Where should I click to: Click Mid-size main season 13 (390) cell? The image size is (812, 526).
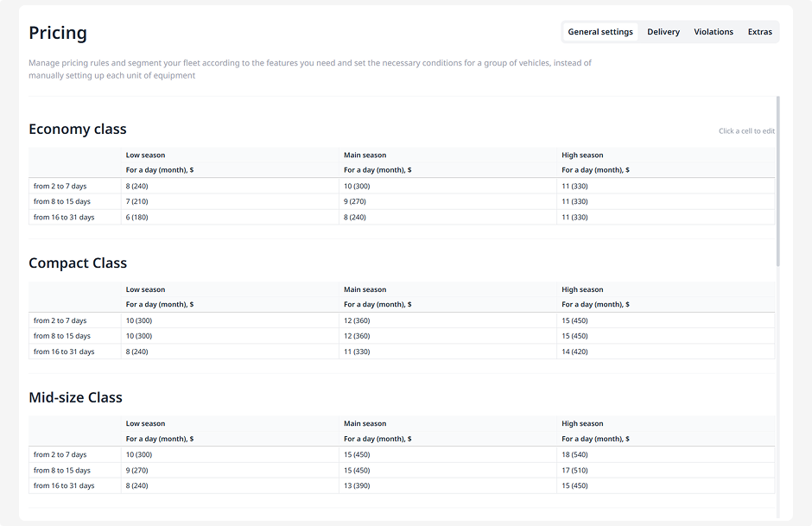447,485
